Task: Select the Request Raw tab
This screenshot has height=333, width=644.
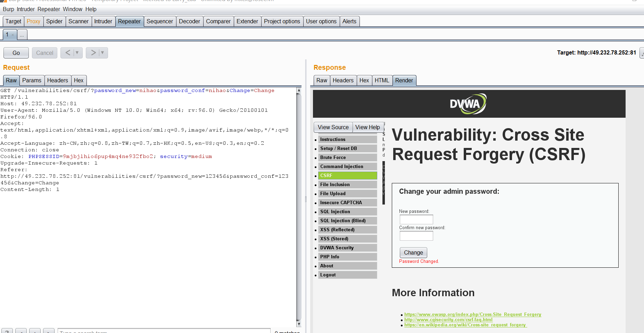Action: [x=11, y=80]
